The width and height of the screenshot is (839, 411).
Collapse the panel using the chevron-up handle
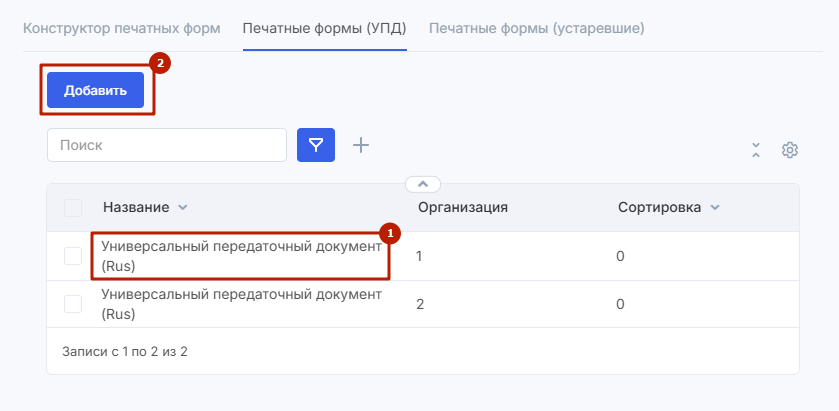pos(423,184)
